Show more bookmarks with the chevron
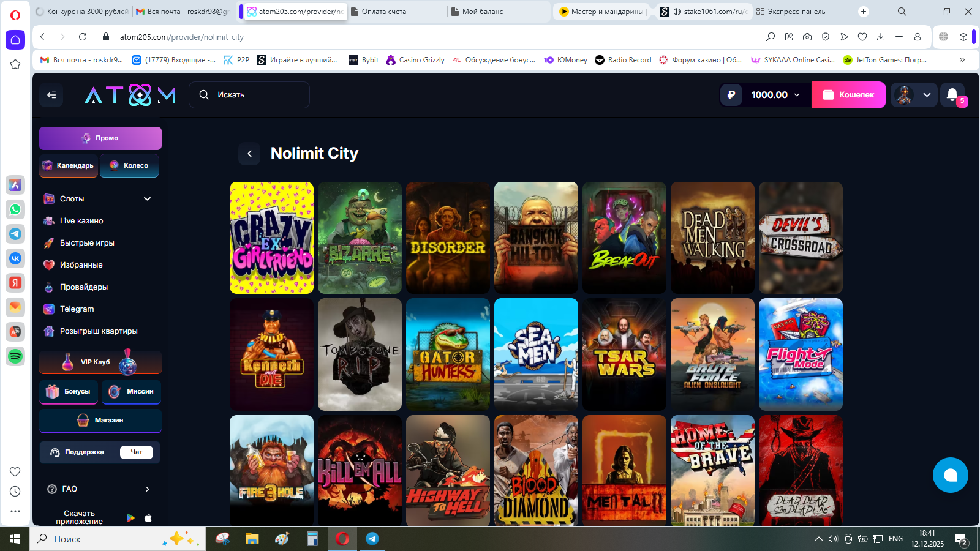The height and width of the screenshot is (551, 980). coord(962,60)
